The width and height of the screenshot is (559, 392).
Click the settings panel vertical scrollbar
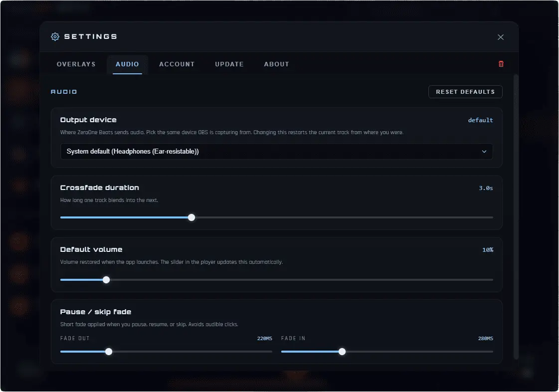(516, 217)
